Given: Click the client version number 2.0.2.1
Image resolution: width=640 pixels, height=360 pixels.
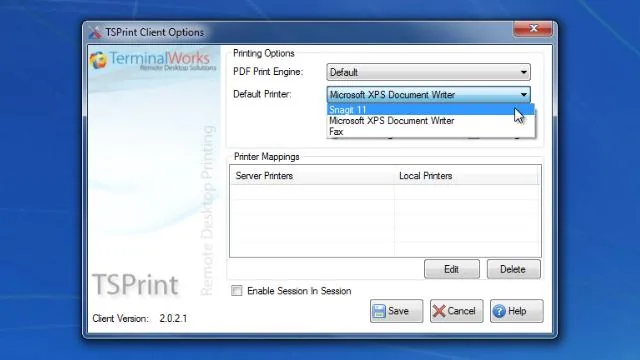Looking at the screenshot, I should click(x=173, y=318).
